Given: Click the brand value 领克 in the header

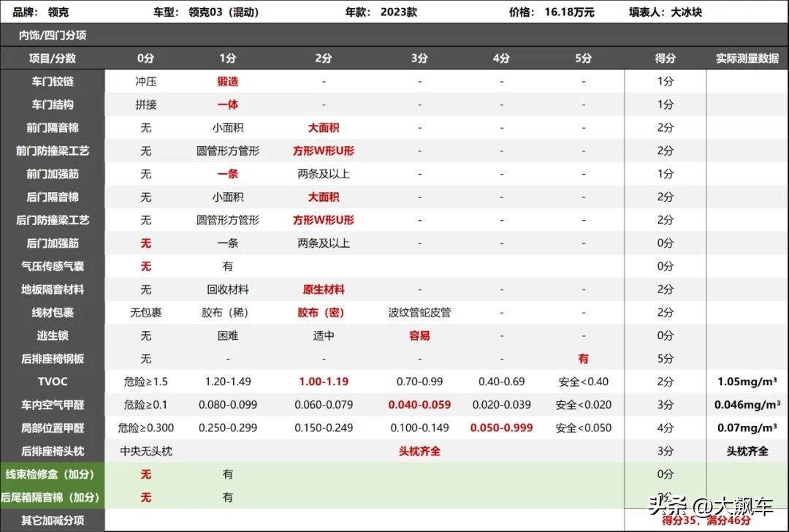Looking at the screenshot, I should click(58, 12).
